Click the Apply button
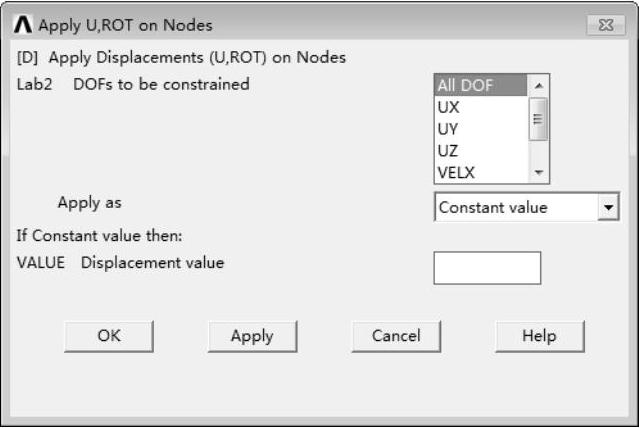 point(252,336)
